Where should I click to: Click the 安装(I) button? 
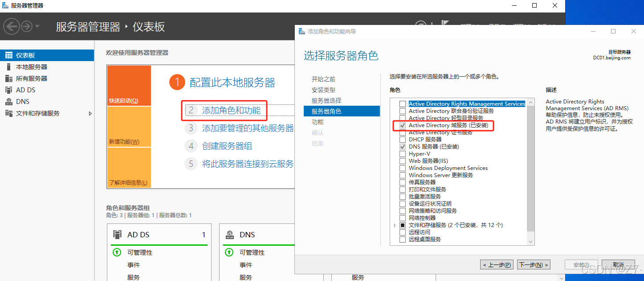click(x=581, y=264)
